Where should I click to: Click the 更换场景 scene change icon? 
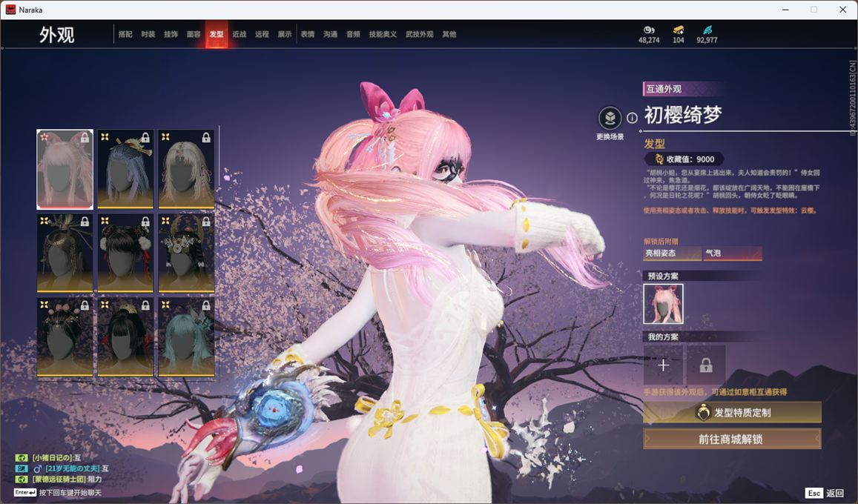point(610,118)
